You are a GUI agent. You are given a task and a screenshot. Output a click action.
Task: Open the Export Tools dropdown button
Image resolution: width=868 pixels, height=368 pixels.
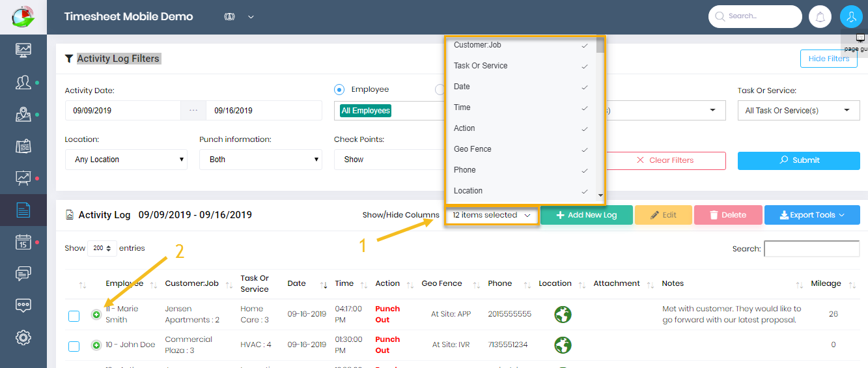pyautogui.click(x=812, y=215)
